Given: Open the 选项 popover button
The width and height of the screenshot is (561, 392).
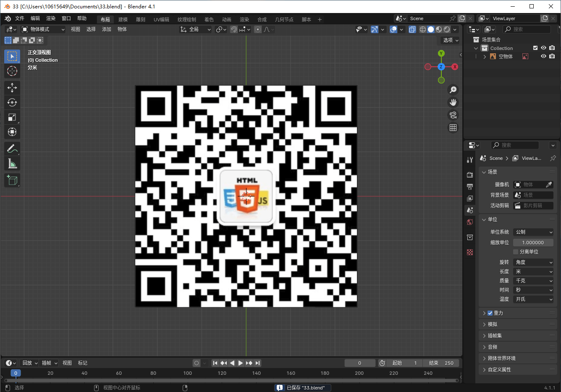Looking at the screenshot, I should coord(451,40).
